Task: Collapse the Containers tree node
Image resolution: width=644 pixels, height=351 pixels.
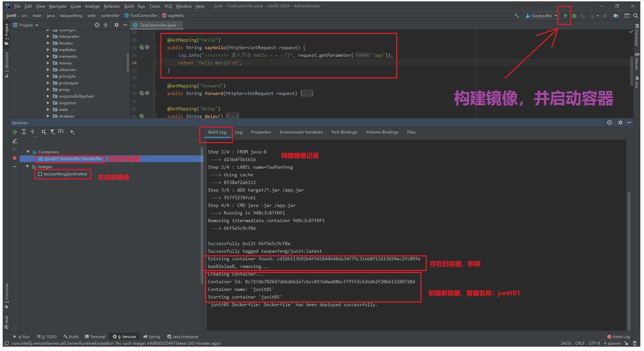Action: (28, 152)
